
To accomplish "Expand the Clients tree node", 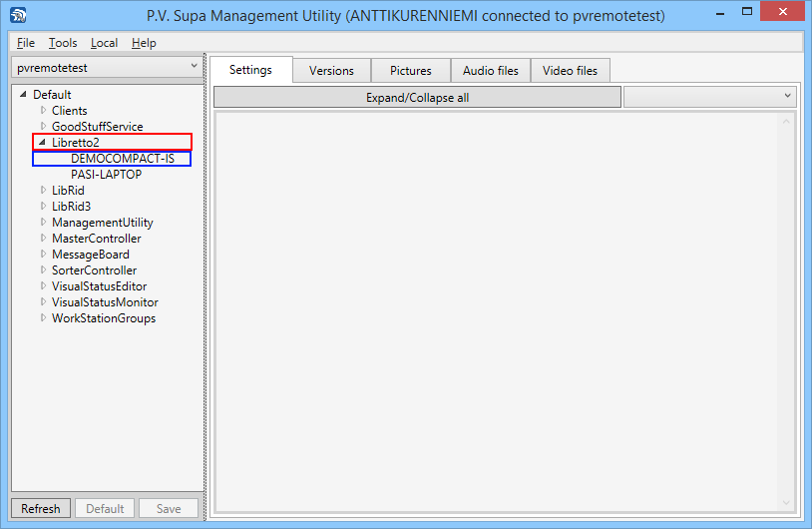I will pos(43,111).
